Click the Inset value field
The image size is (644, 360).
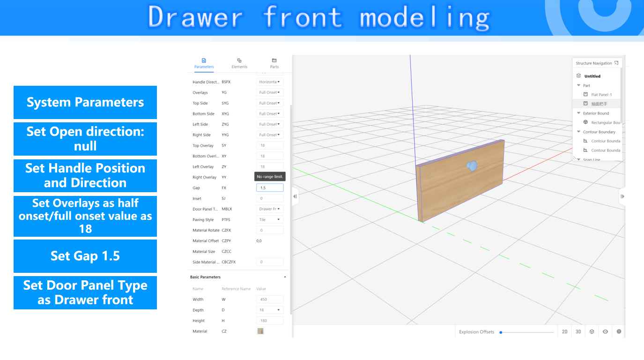click(x=270, y=198)
